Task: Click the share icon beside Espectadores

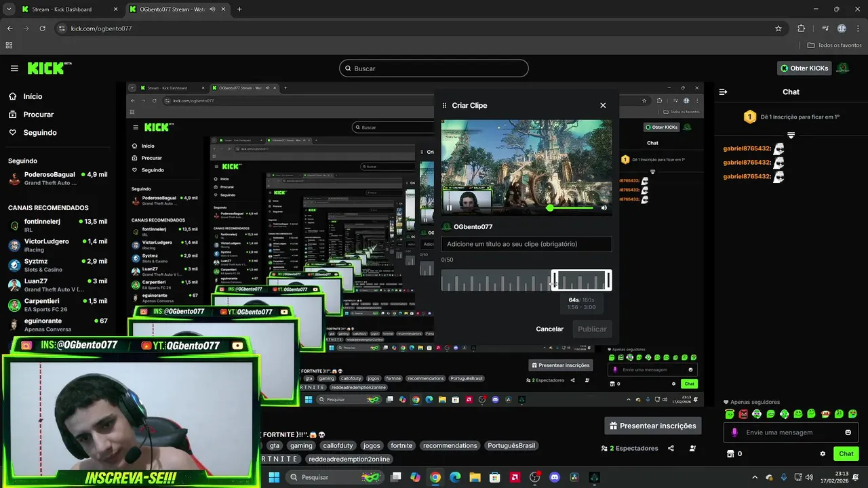Action: (x=671, y=448)
